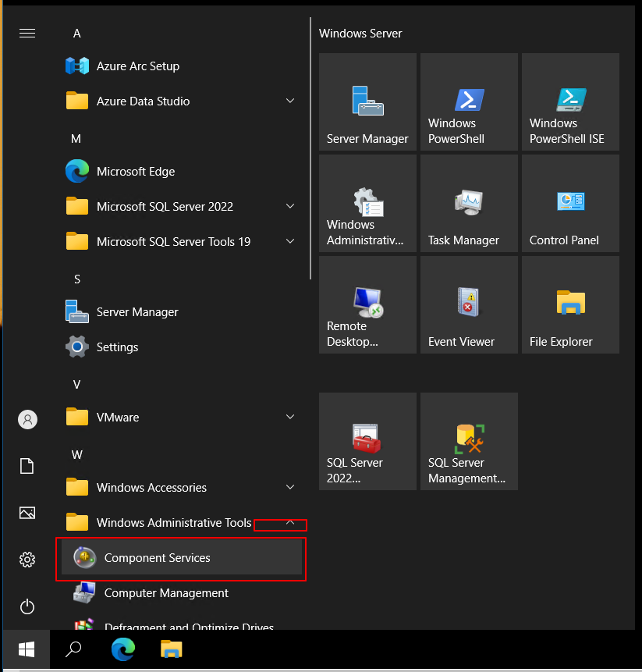Open Microsoft Edge from the taskbar
642x672 pixels.
coord(122,649)
